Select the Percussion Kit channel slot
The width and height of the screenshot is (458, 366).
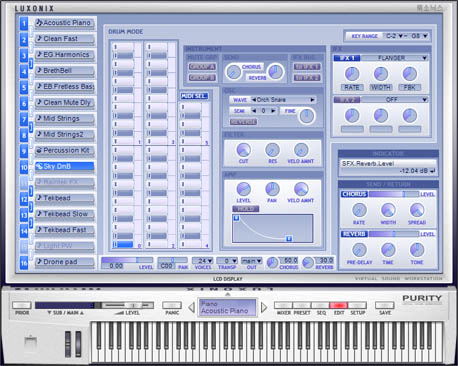(x=65, y=150)
